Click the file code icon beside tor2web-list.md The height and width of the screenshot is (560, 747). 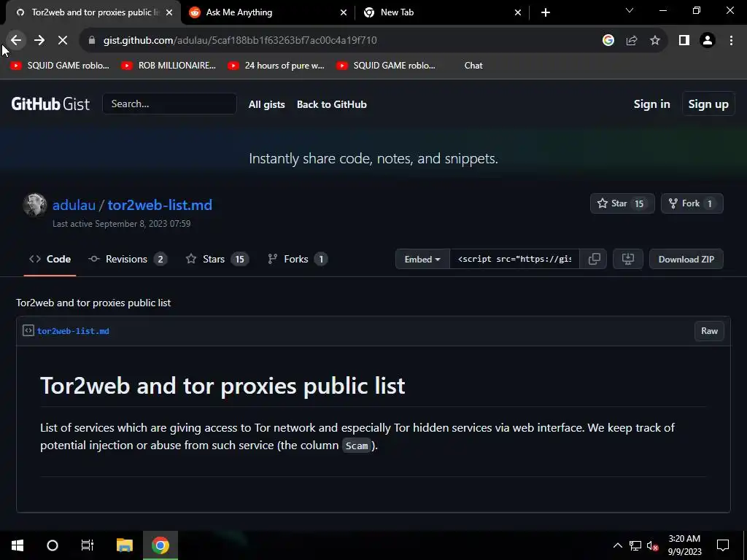tap(28, 330)
